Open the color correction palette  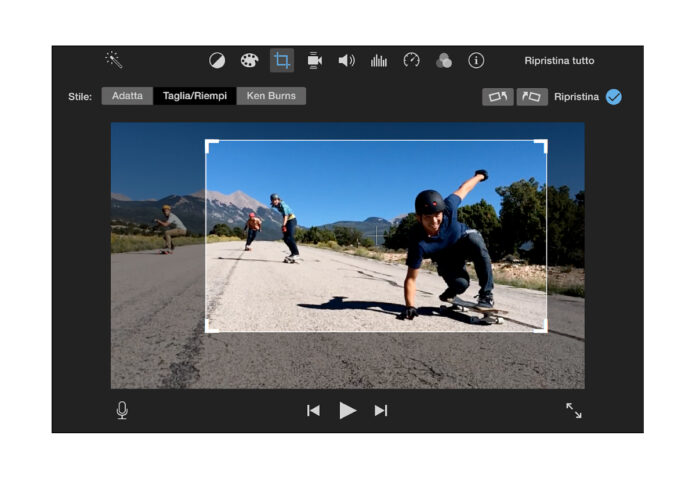tap(249, 60)
